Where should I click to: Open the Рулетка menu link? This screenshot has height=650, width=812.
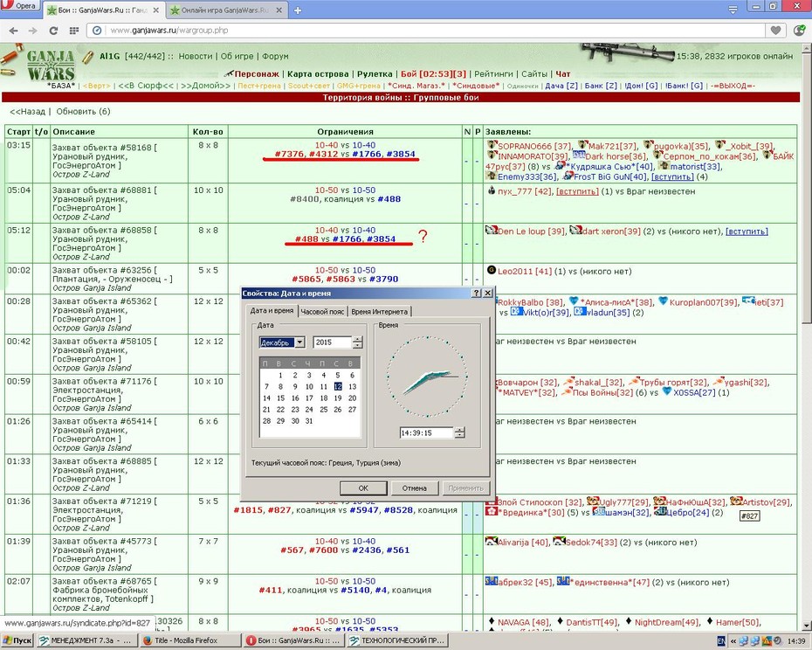pos(375,74)
